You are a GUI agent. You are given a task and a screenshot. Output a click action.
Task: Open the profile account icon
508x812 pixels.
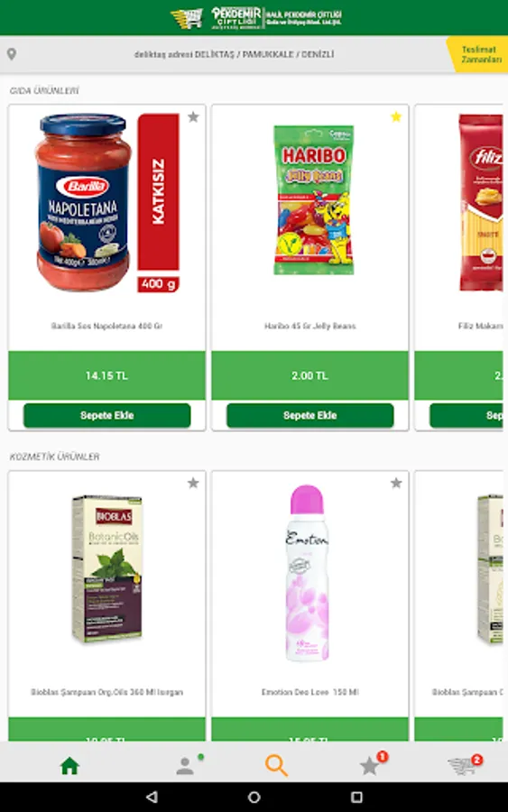[185, 765]
